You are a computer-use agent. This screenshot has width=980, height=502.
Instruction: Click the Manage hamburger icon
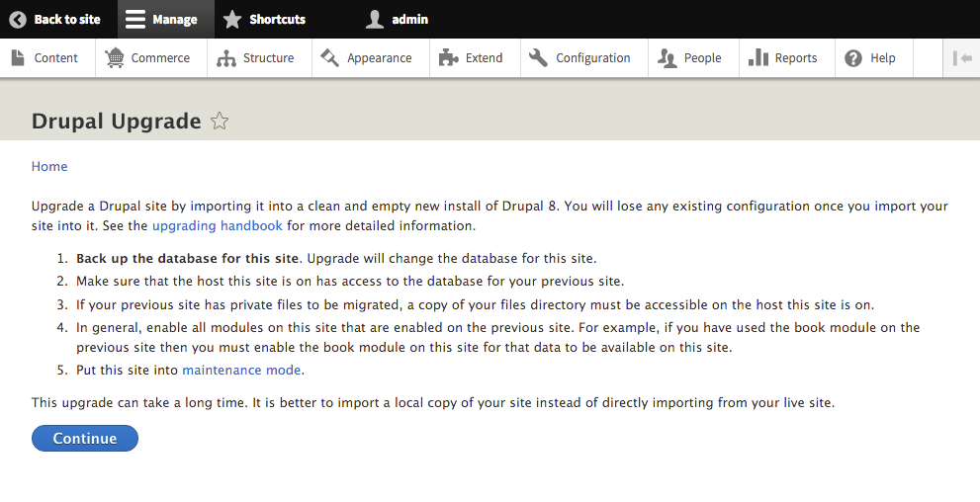tap(135, 20)
